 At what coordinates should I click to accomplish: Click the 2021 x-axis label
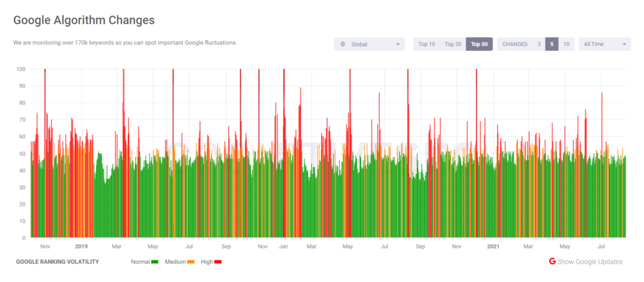point(493,247)
